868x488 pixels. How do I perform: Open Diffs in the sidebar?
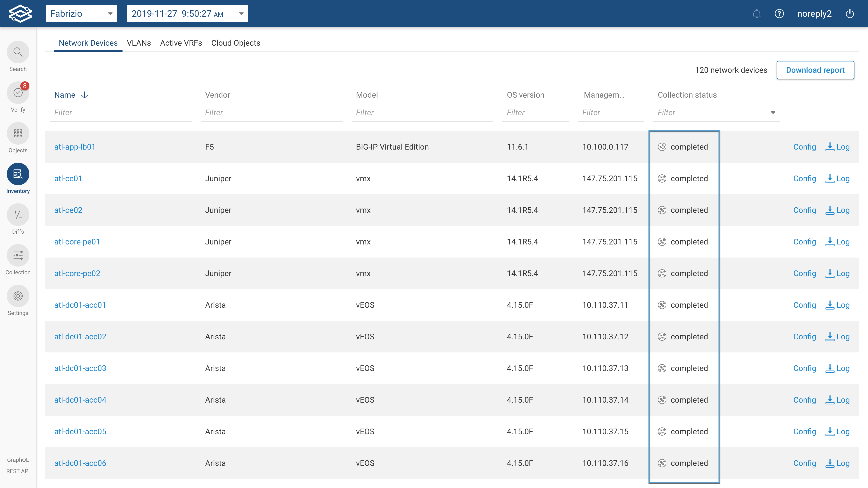(18, 215)
